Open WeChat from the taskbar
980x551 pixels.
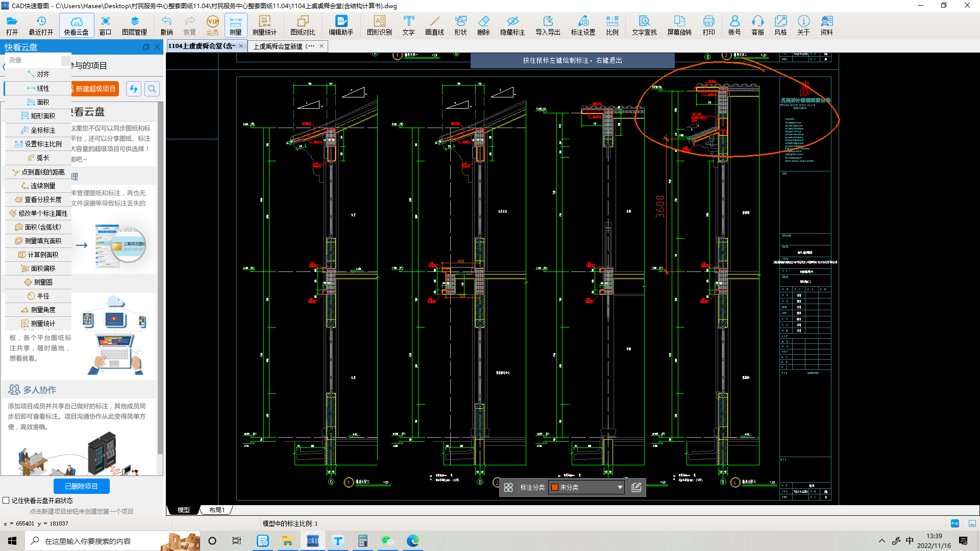point(387,541)
